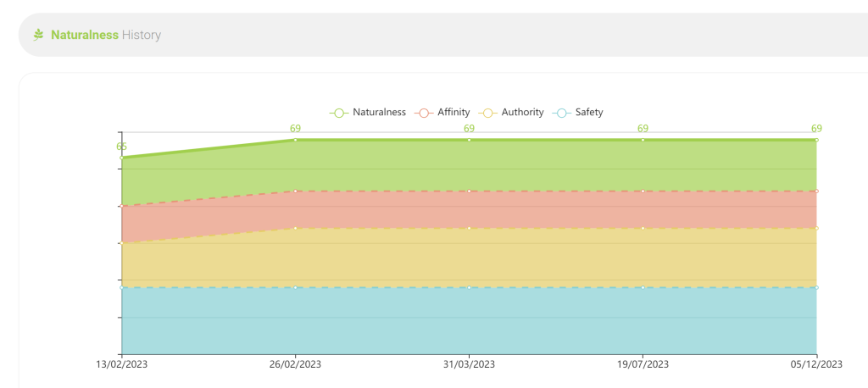Select Authority data point at 26/02/2023

295,228
